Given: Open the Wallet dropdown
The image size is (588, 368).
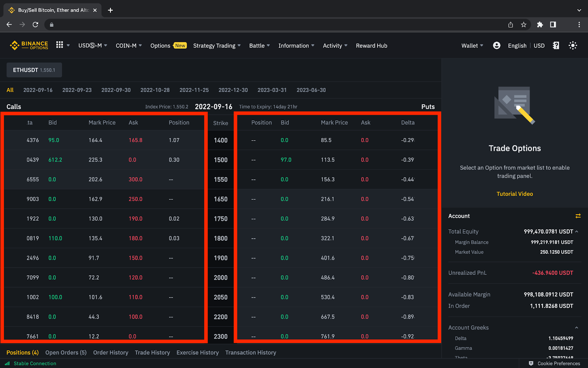Looking at the screenshot, I should click(472, 46).
